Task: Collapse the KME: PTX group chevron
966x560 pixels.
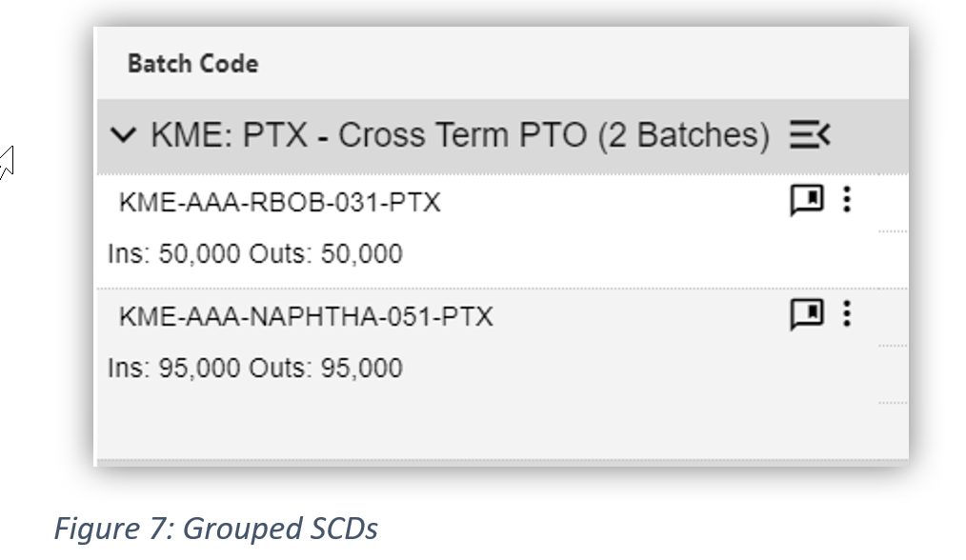Action: (x=124, y=135)
